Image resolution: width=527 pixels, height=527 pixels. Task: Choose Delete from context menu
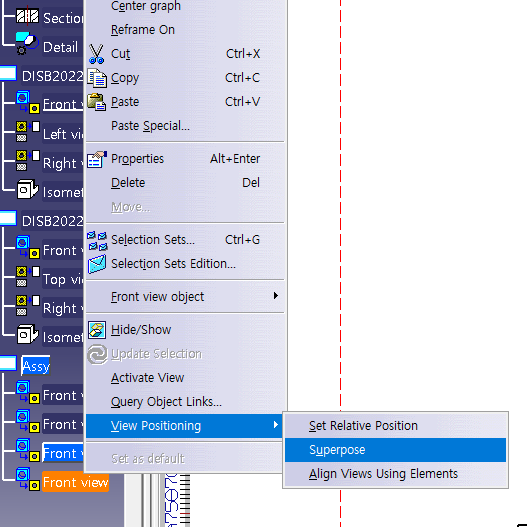tap(128, 183)
